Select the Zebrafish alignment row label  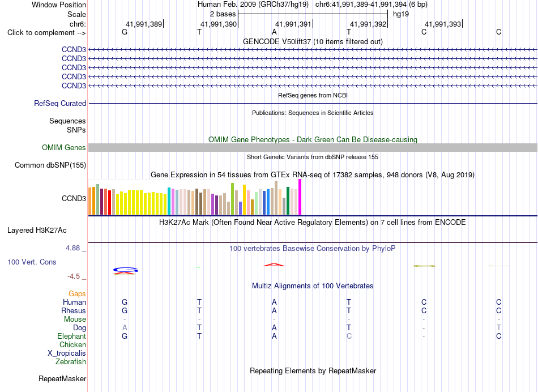[71, 361]
